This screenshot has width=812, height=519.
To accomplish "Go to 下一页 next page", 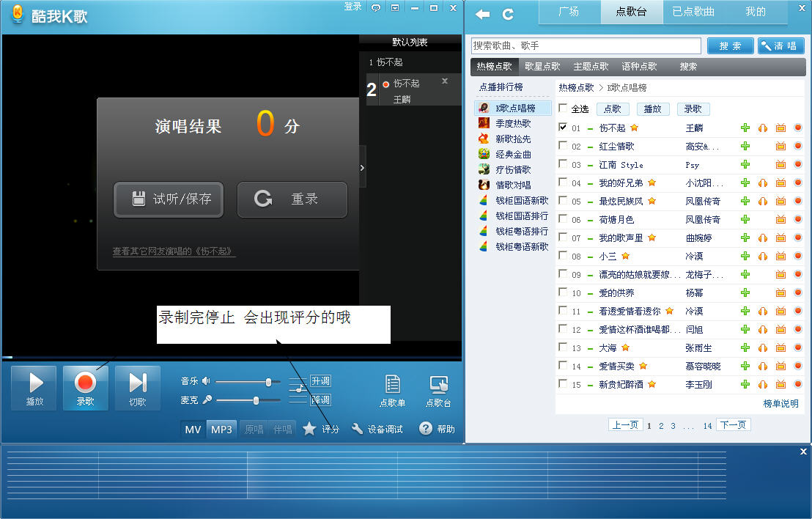I will pyautogui.click(x=733, y=425).
